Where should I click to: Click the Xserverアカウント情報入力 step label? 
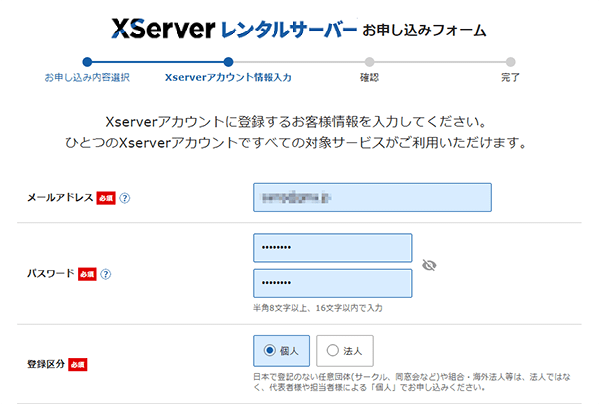click(228, 77)
